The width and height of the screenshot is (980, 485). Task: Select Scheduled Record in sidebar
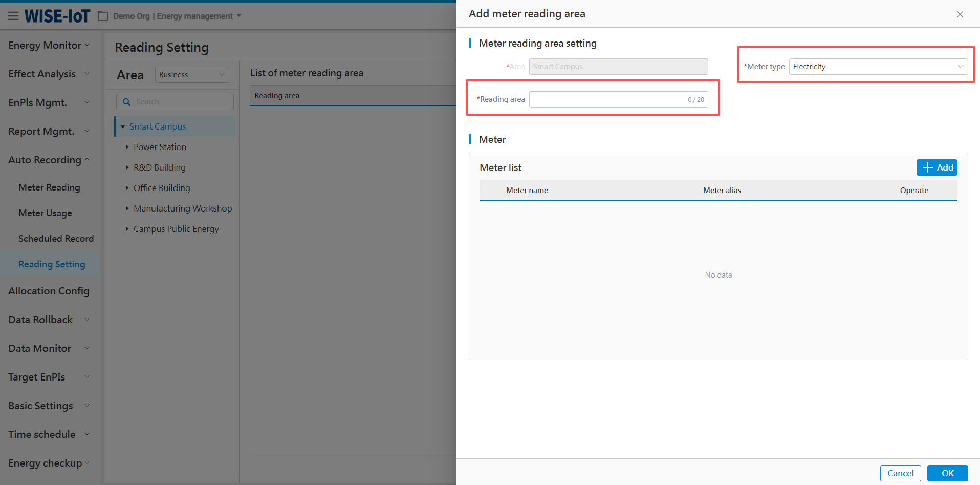click(56, 239)
